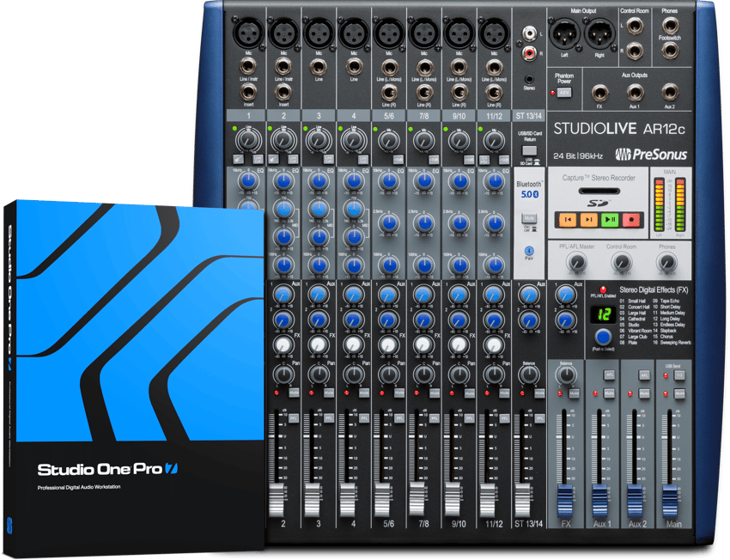
Task: Click the red record button
Action: [x=631, y=219]
